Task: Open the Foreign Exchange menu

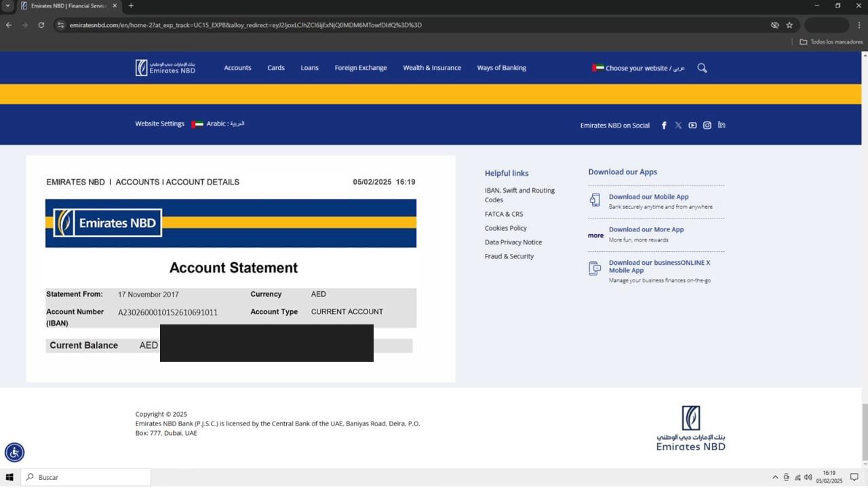Action: (361, 68)
